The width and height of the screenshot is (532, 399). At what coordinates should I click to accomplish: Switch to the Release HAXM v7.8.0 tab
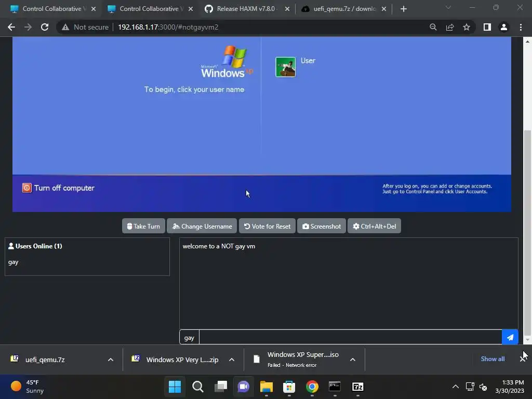(x=247, y=9)
